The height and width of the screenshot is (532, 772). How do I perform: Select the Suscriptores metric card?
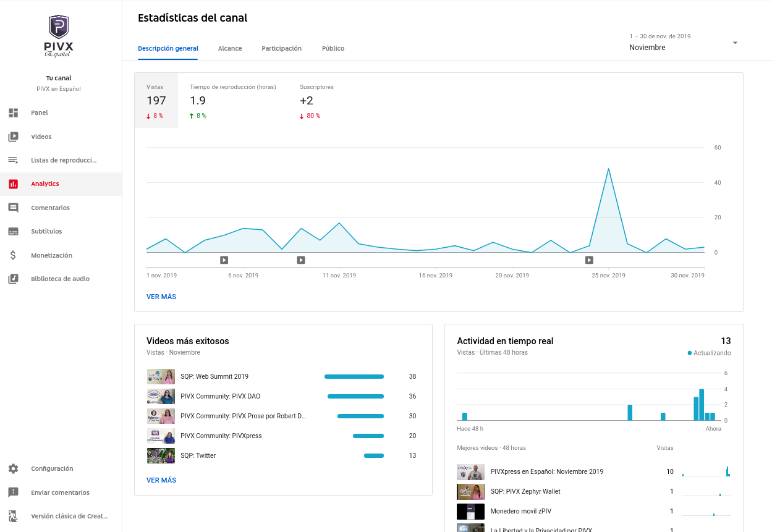coord(316,101)
